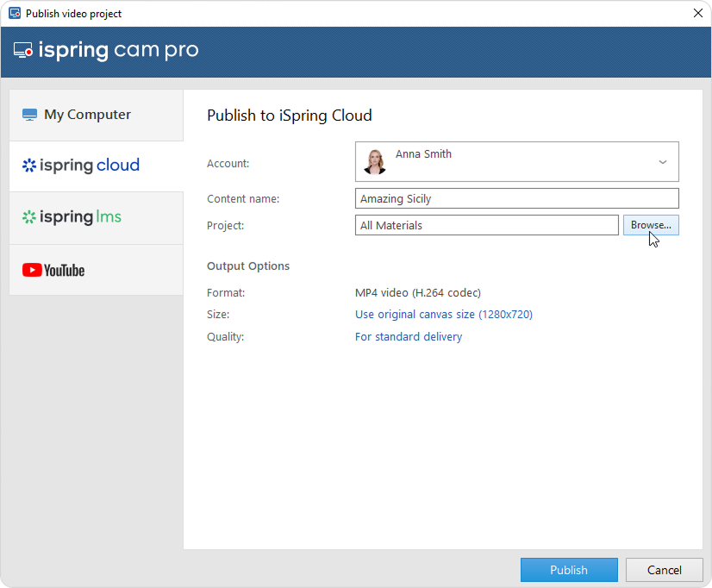Open the Use original canvas size link

click(x=443, y=315)
